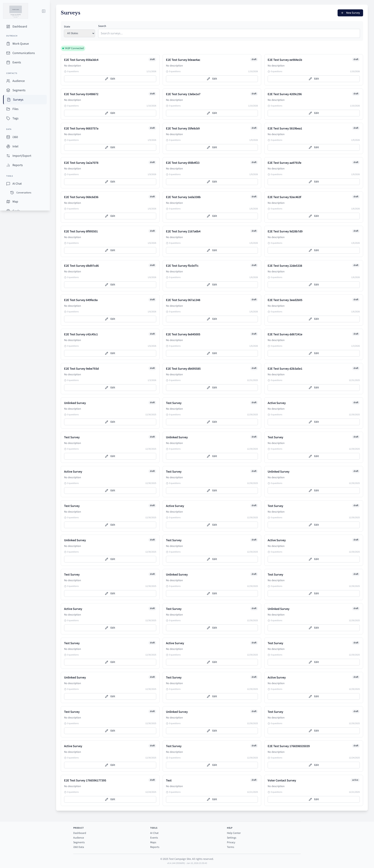The width and height of the screenshot is (374, 868).
Task: Click the Segments layers icon
Action: pos(8,90)
